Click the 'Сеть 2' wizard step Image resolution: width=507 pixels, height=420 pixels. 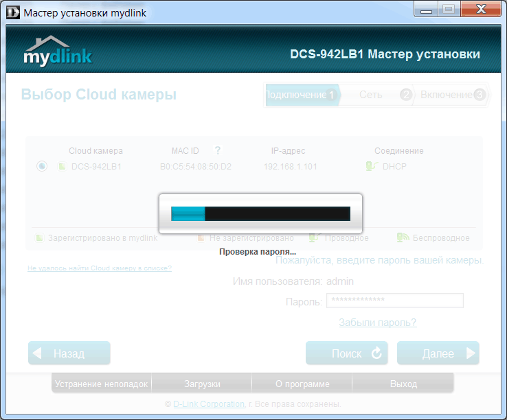[377, 95]
